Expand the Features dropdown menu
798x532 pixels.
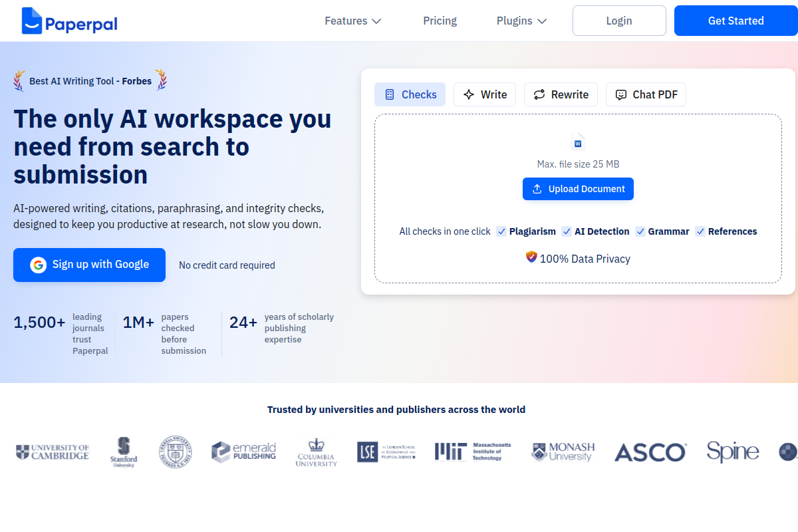(x=353, y=21)
